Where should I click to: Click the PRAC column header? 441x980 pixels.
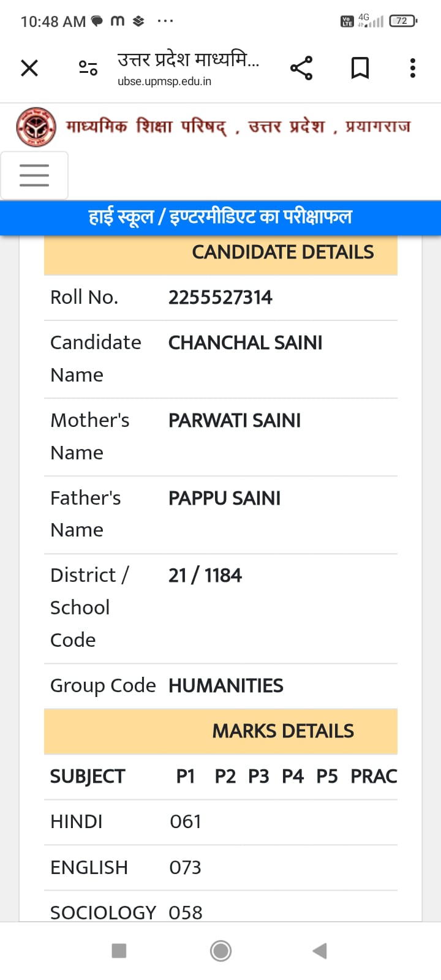374,777
